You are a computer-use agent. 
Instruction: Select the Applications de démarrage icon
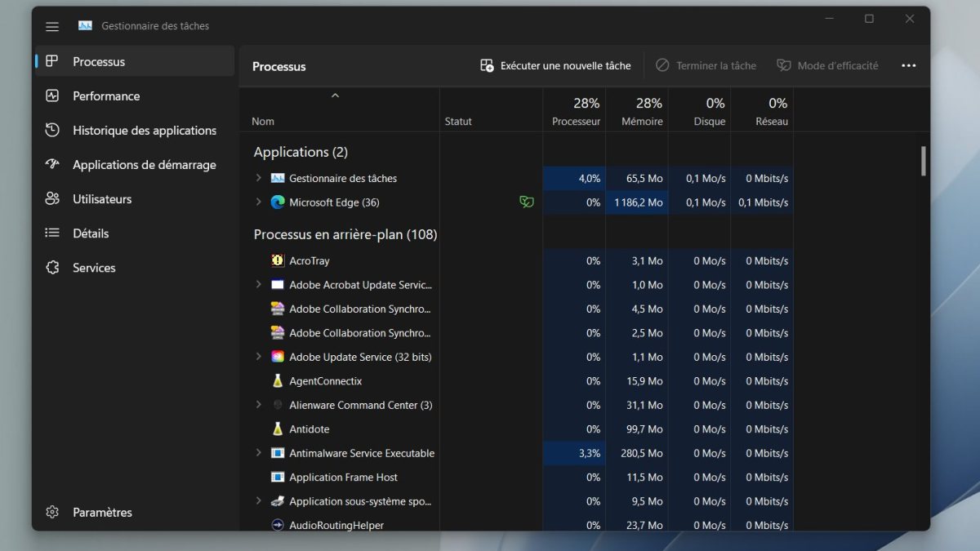(52, 164)
